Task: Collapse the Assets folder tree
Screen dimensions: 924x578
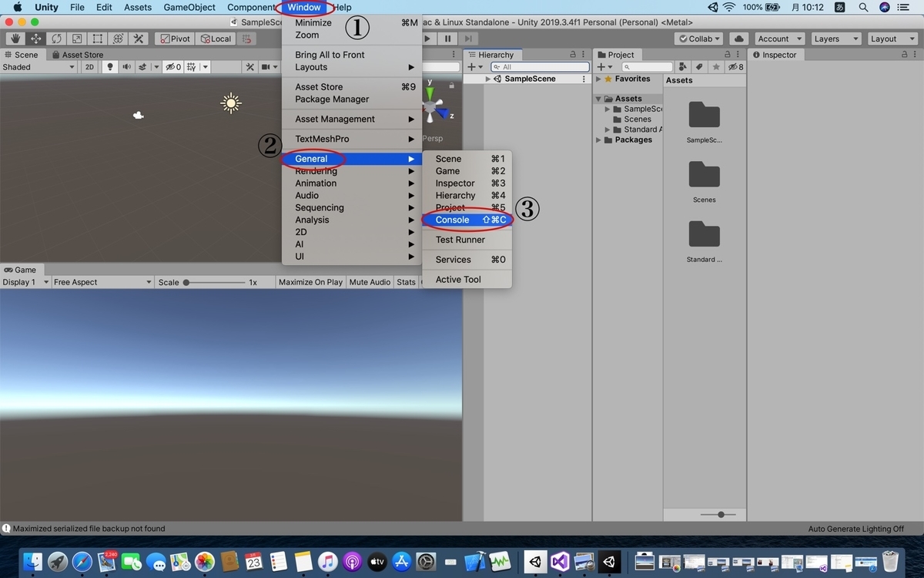Action: coord(598,99)
